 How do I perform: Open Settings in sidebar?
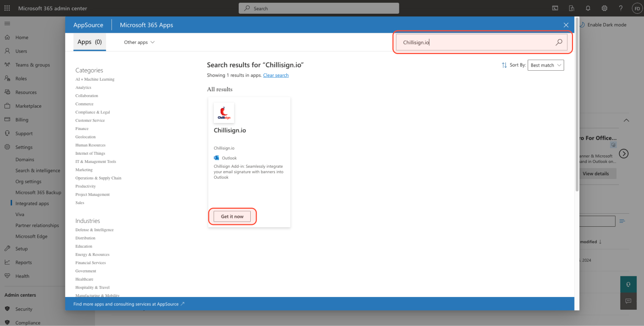point(24,147)
